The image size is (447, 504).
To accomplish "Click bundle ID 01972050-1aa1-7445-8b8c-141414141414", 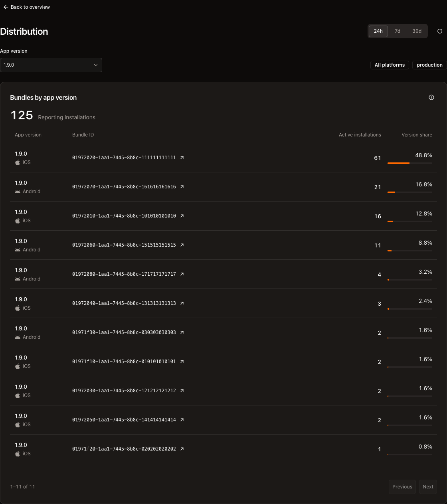I will point(124,420).
